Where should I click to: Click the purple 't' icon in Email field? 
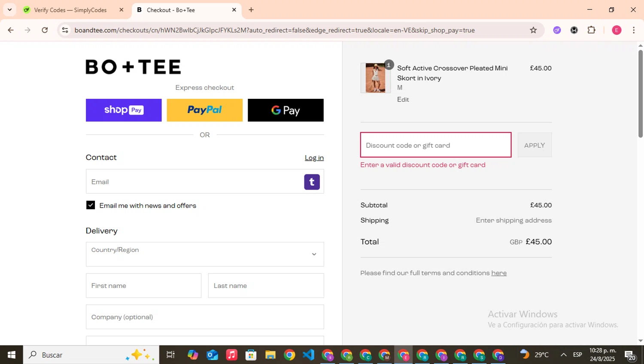tap(312, 182)
